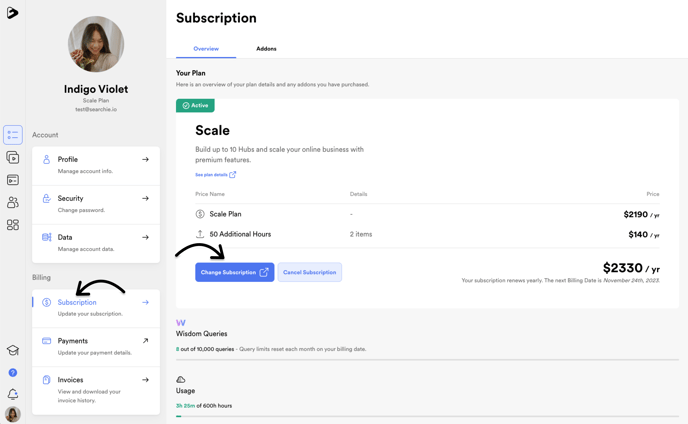This screenshot has height=424, width=688.
Task: Switch to the Addons tab
Action: click(266, 49)
